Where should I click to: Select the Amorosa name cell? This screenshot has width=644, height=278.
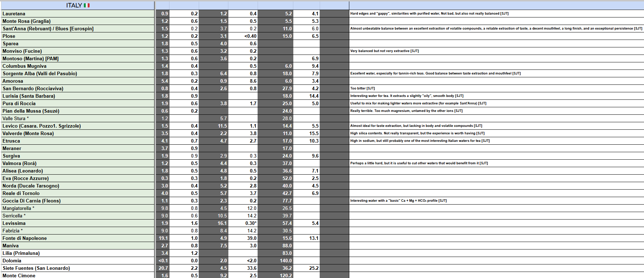pos(77,81)
